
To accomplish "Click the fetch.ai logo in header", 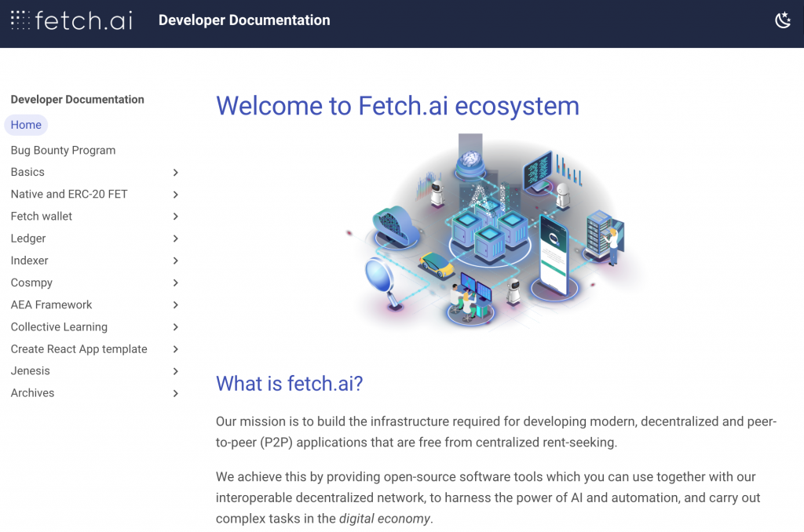I will pyautogui.click(x=71, y=20).
